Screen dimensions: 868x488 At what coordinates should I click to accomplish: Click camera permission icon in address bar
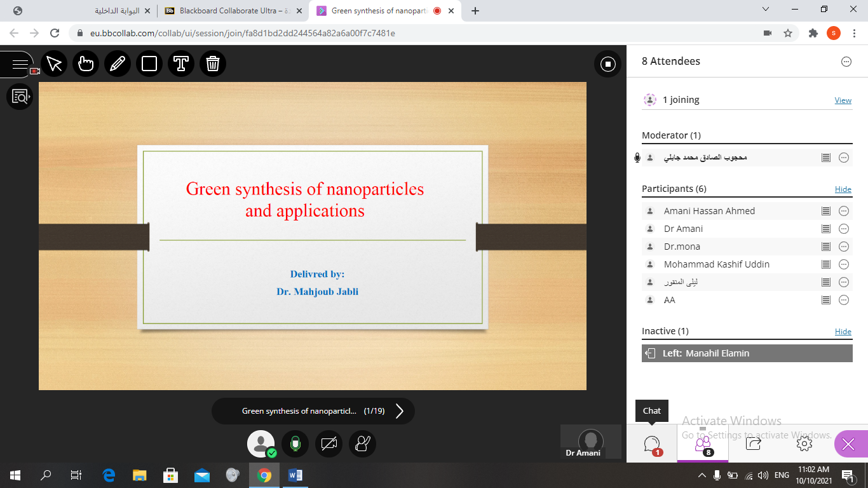point(768,33)
